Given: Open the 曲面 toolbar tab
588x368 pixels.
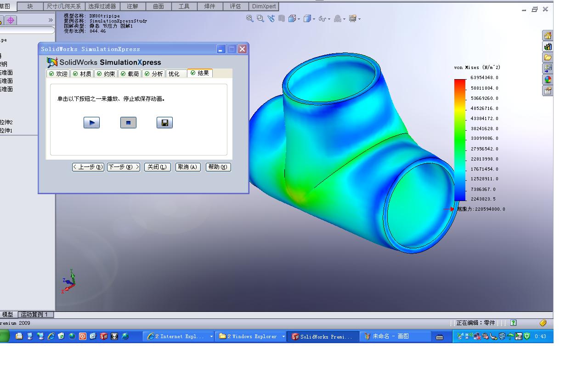Looking at the screenshot, I should click(x=158, y=6).
